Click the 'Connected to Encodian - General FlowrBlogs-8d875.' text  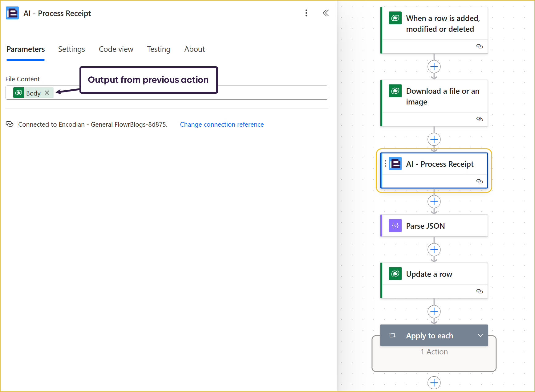[93, 125]
